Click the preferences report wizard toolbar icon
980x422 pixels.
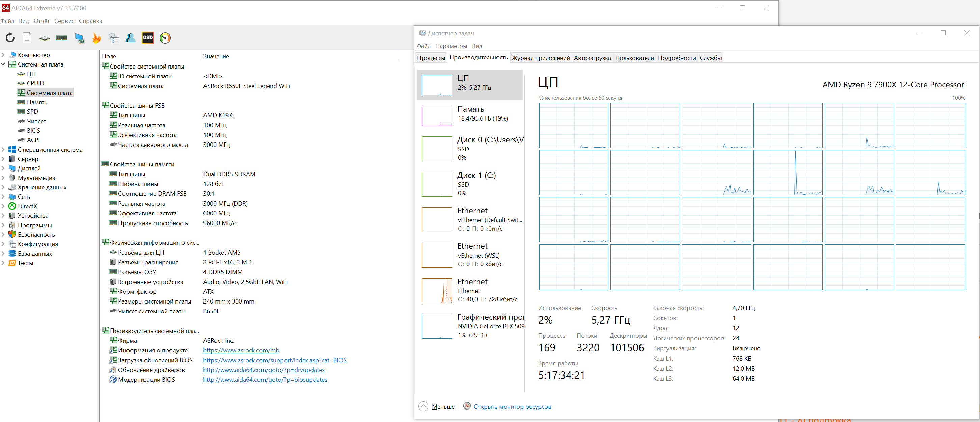pyautogui.click(x=114, y=38)
